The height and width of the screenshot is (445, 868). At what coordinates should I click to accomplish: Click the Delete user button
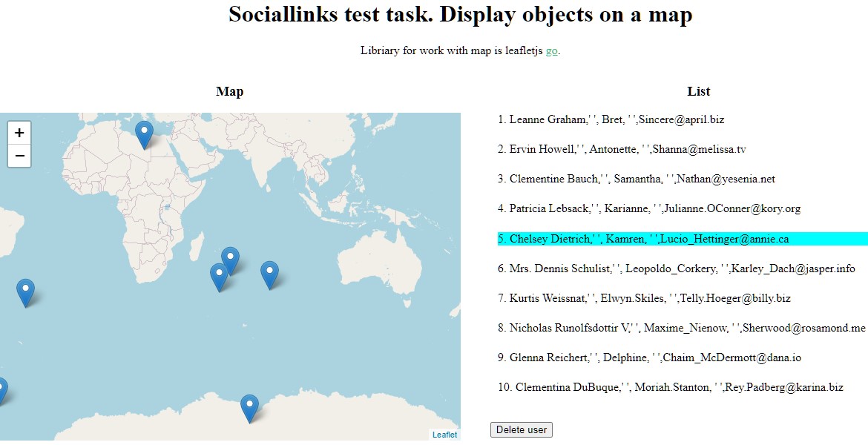522,429
